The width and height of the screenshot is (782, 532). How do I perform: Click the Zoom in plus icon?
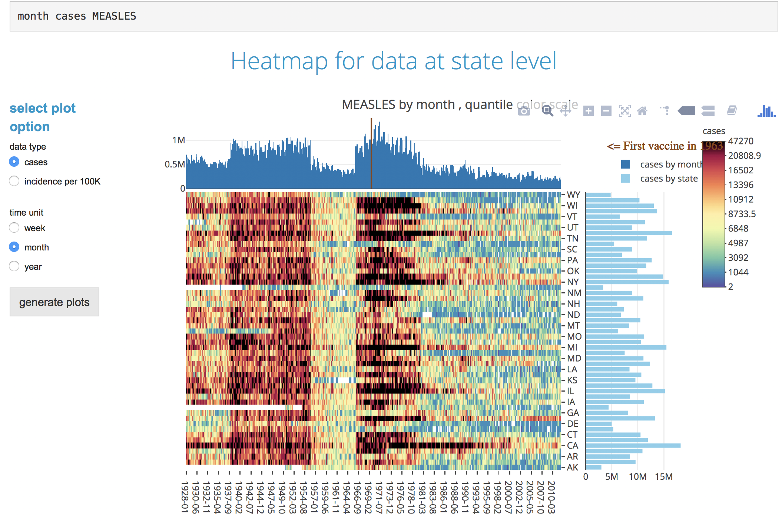point(588,111)
